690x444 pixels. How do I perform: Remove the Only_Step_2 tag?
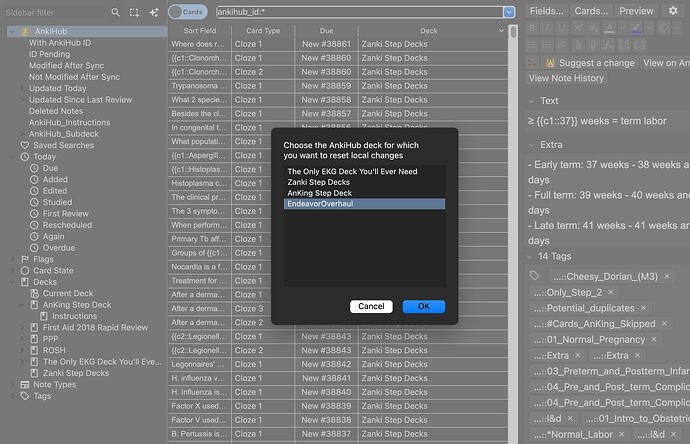click(x=611, y=292)
